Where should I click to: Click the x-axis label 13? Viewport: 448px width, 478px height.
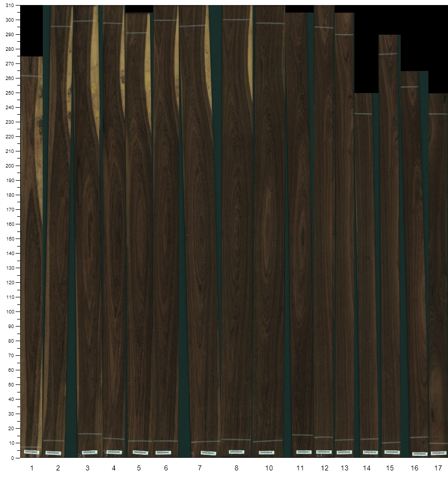pos(344,468)
